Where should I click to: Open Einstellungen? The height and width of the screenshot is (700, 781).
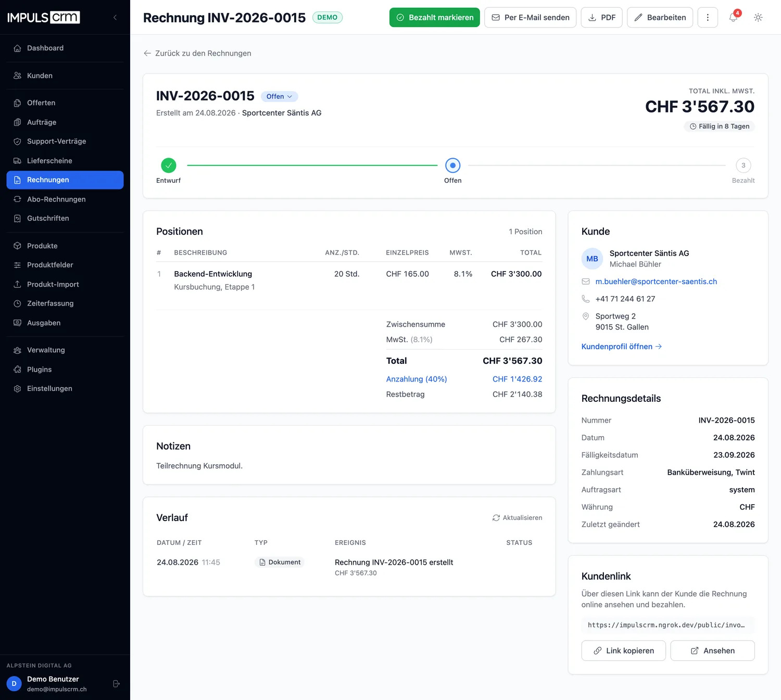pyautogui.click(x=65, y=389)
